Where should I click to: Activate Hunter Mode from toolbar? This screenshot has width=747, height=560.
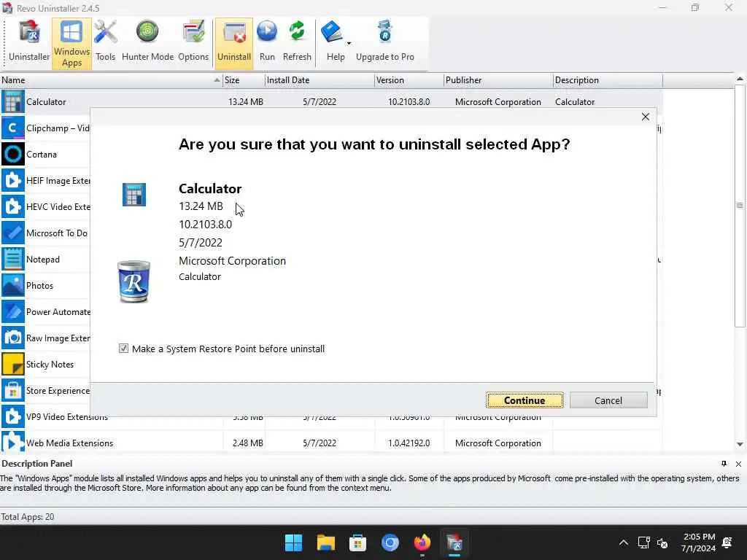pyautogui.click(x=147, y=43)
